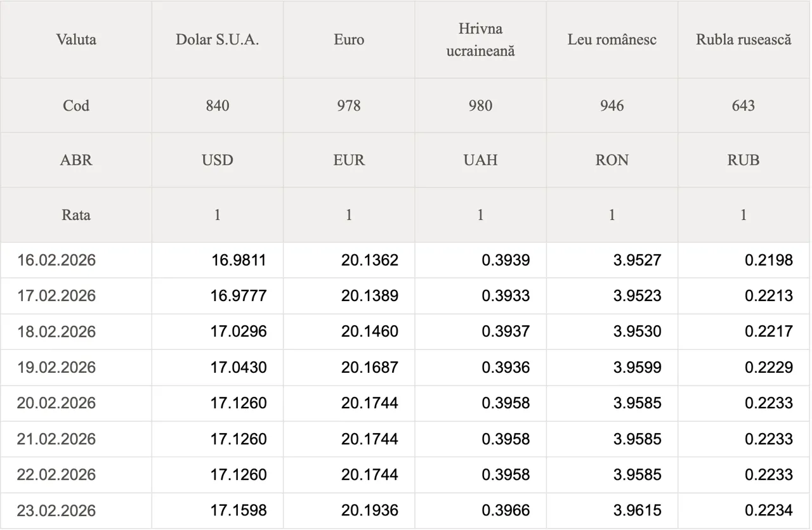Select the date 16.02.2026 cell
The width and height of the screenshot is (812, 530).
56,260
